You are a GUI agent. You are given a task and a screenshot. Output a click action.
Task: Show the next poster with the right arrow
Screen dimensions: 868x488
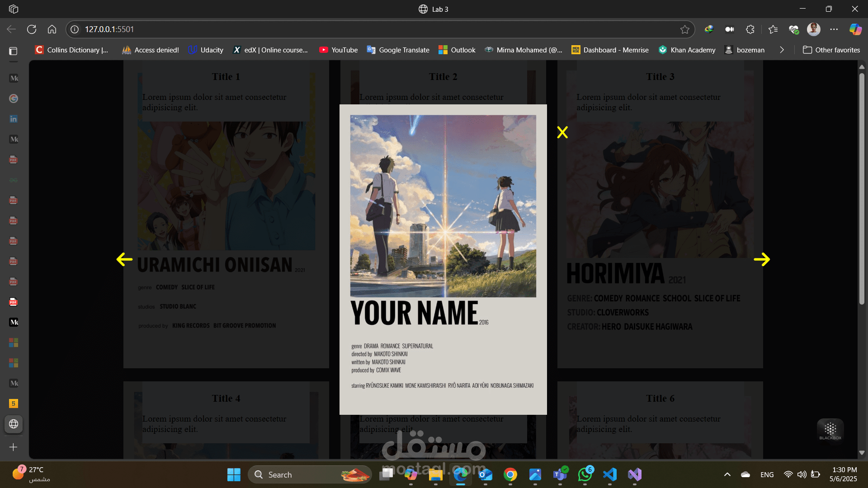coord(762,259)
